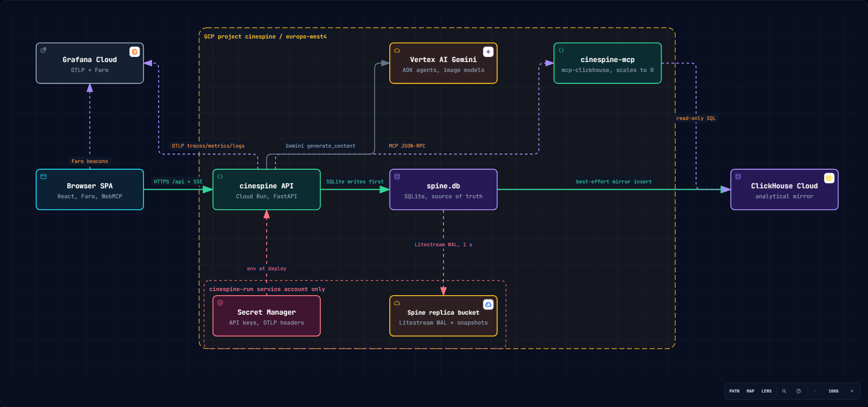Click the "OTLP traces/metrics/logs" edge label
Screen dimensions: 868x407
[x=208, y=146]
